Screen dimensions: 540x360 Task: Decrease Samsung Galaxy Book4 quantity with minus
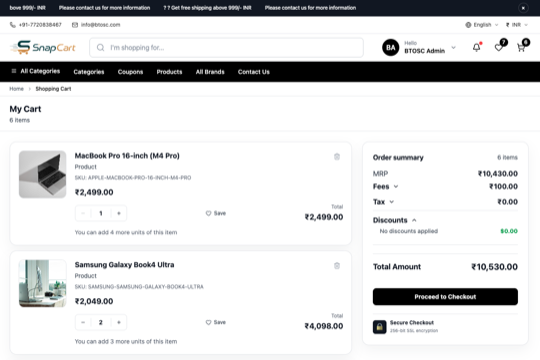[x=83, y=322]
